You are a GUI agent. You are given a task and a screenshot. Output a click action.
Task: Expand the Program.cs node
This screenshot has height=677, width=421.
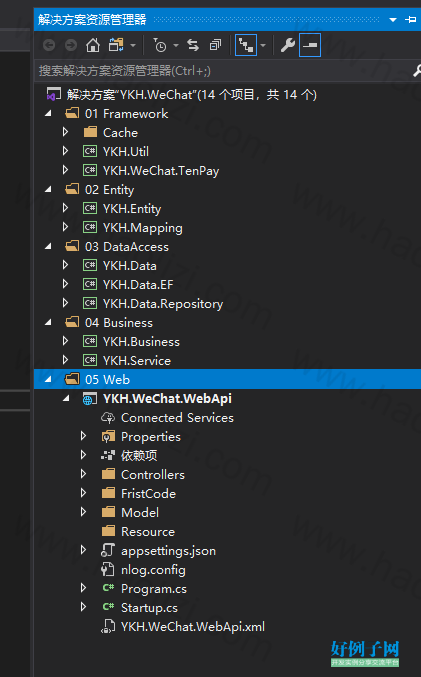click(x=84, y=588)
